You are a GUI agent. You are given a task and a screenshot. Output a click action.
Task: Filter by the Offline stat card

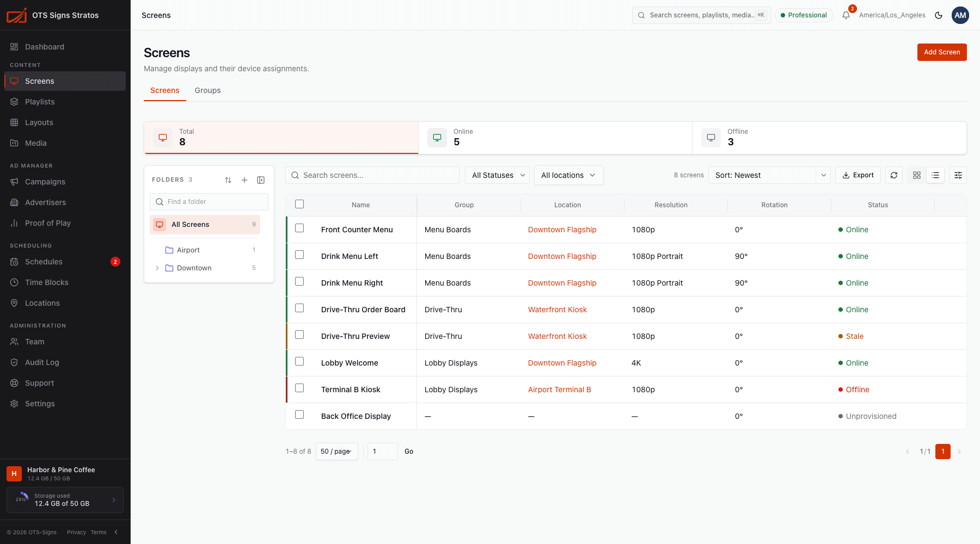click(x=830, y=138)
